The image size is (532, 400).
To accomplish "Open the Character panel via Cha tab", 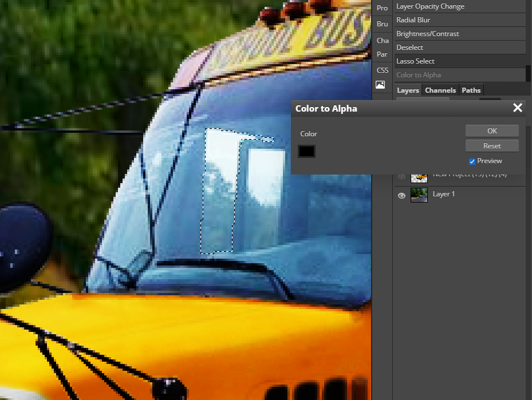I will [381, 40].
